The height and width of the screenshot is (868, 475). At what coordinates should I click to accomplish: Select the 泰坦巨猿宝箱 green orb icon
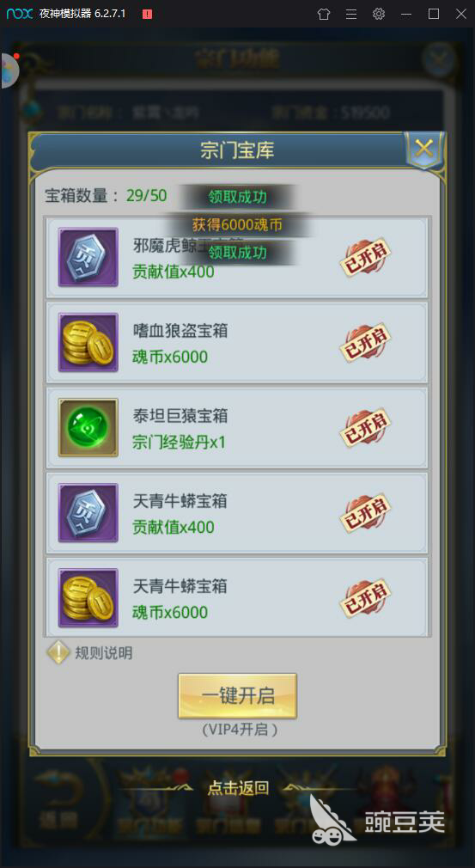[88, 427]
